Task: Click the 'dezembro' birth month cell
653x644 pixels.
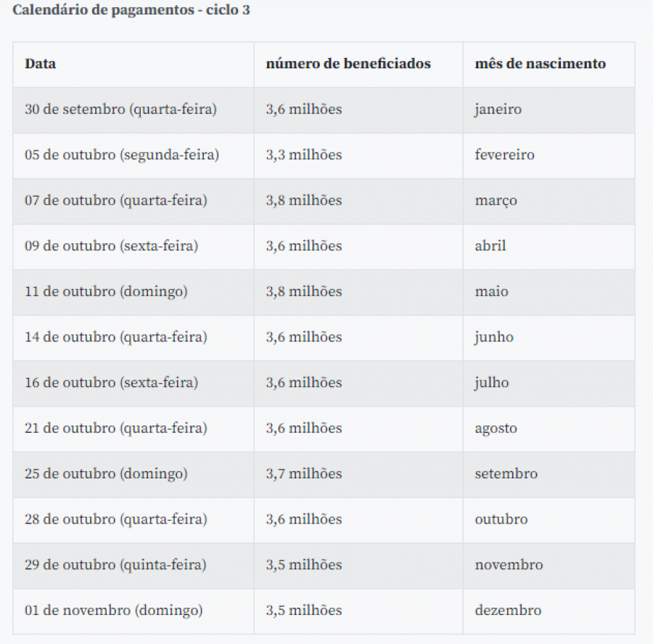Action: pyautogui.click(x=549, y=611)
